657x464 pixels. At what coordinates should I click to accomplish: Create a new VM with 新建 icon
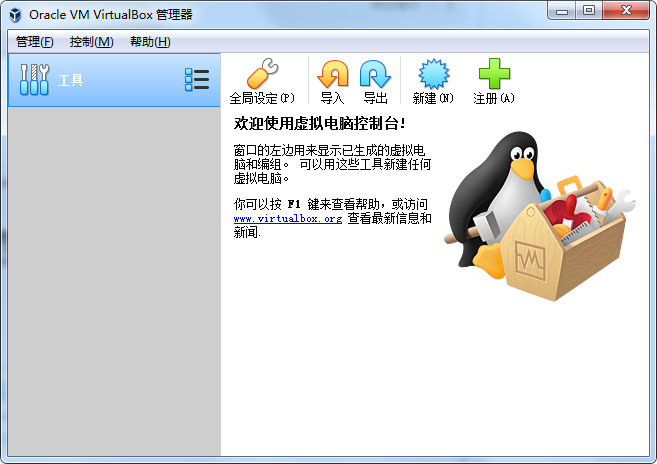[434, 74]
